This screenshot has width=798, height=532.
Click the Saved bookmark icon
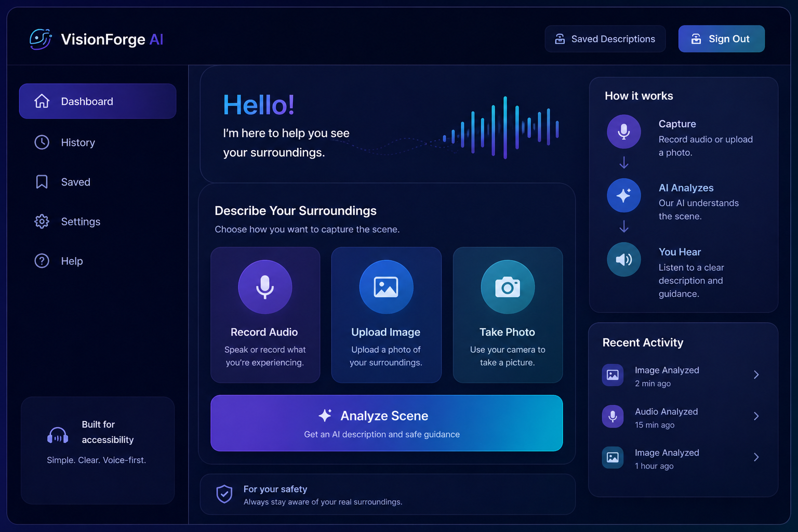coord(42,181)
